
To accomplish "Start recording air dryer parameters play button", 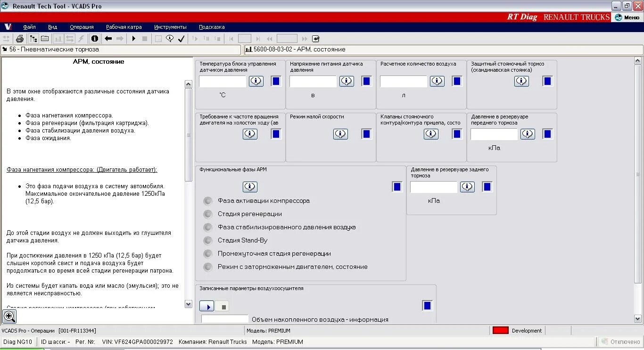I will 206,307.
